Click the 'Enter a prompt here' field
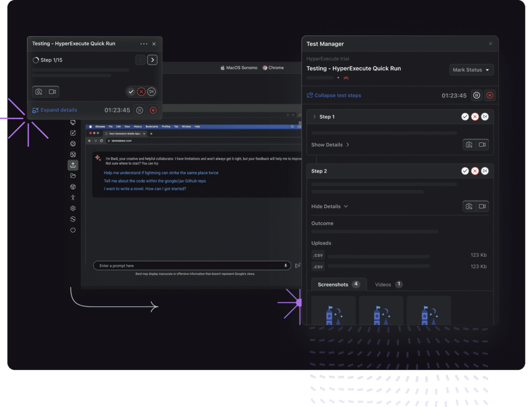The image size is (532, 407). click(192, 266)
